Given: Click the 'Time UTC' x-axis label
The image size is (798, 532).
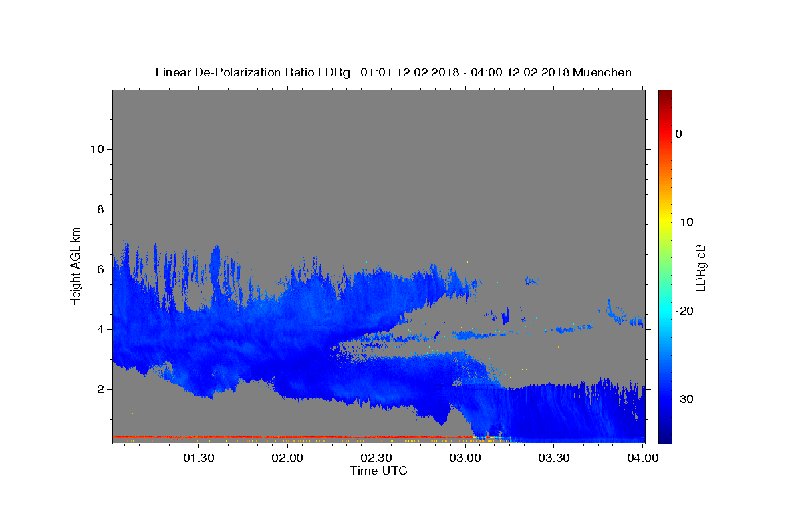Looking at the screenshot, I should pyautogui.click(x=378, y=471).
